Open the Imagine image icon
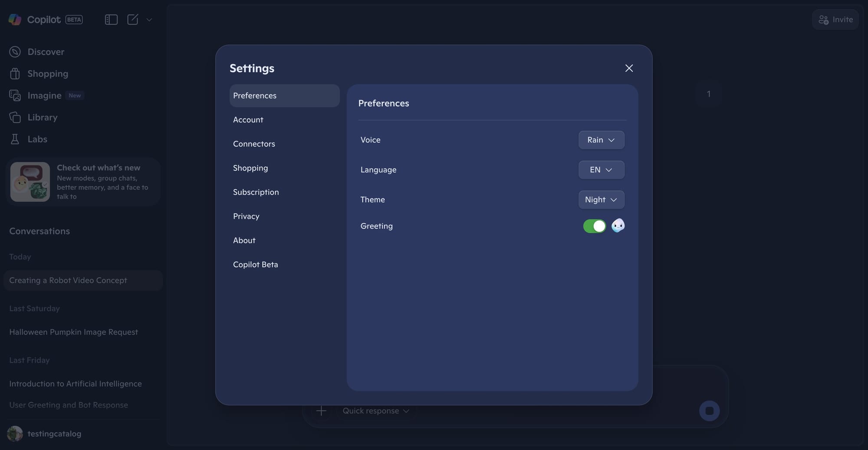Screen dimensions: 868x450 15,96
